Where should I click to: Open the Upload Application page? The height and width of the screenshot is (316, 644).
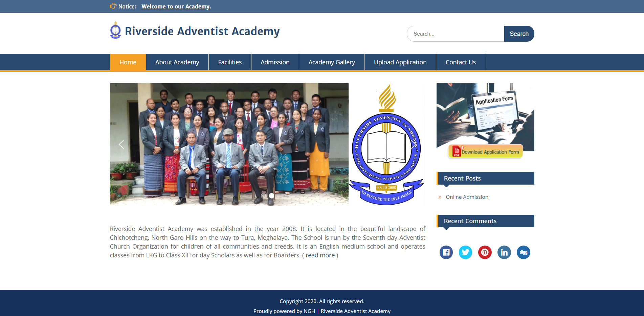pos(400,62)
